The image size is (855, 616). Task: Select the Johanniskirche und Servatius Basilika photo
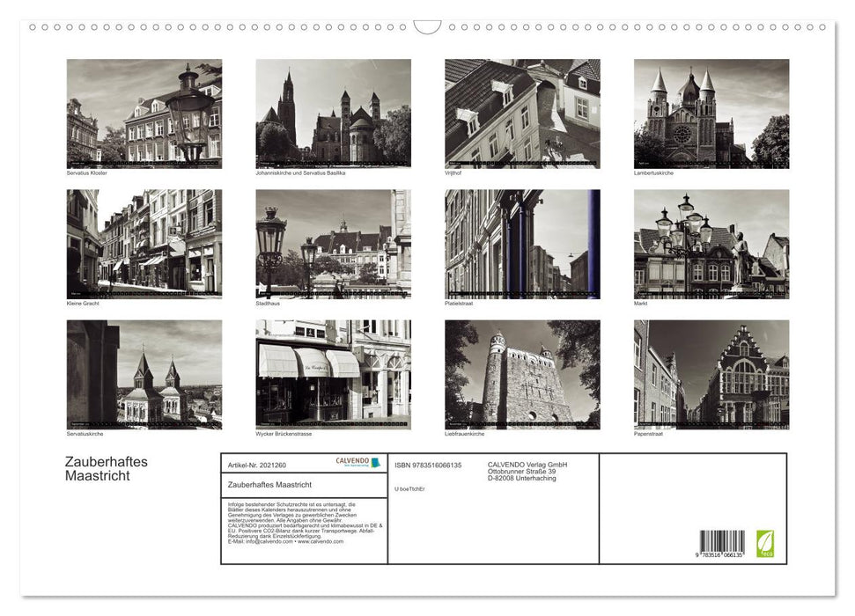tap(333, 114)
